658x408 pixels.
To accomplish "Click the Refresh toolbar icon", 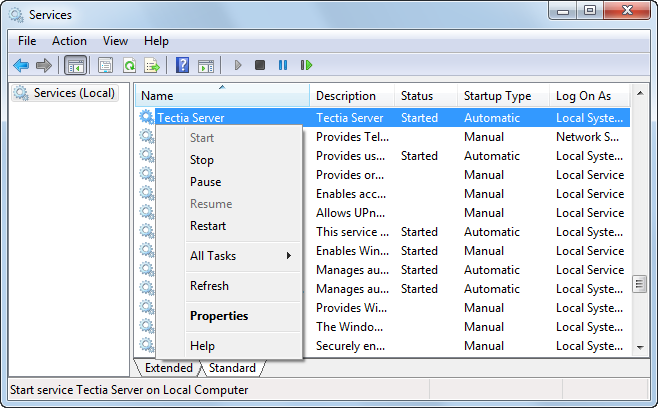I will 129,65.
